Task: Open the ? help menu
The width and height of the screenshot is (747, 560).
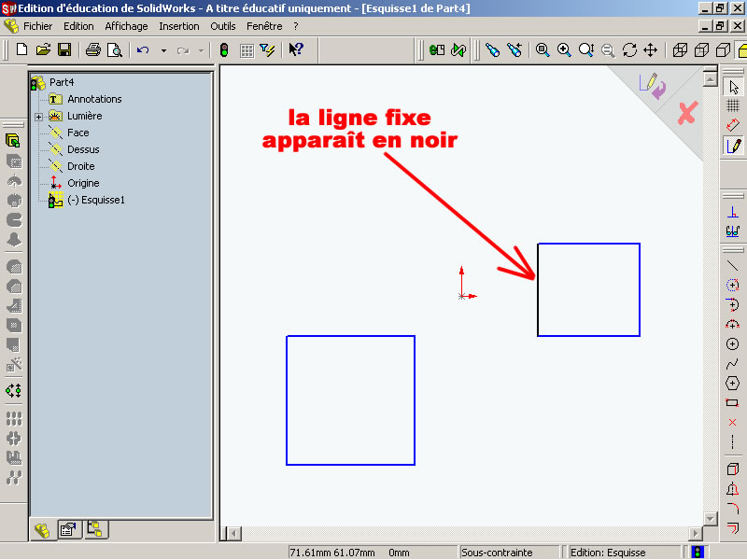Action: coord(296,26)
